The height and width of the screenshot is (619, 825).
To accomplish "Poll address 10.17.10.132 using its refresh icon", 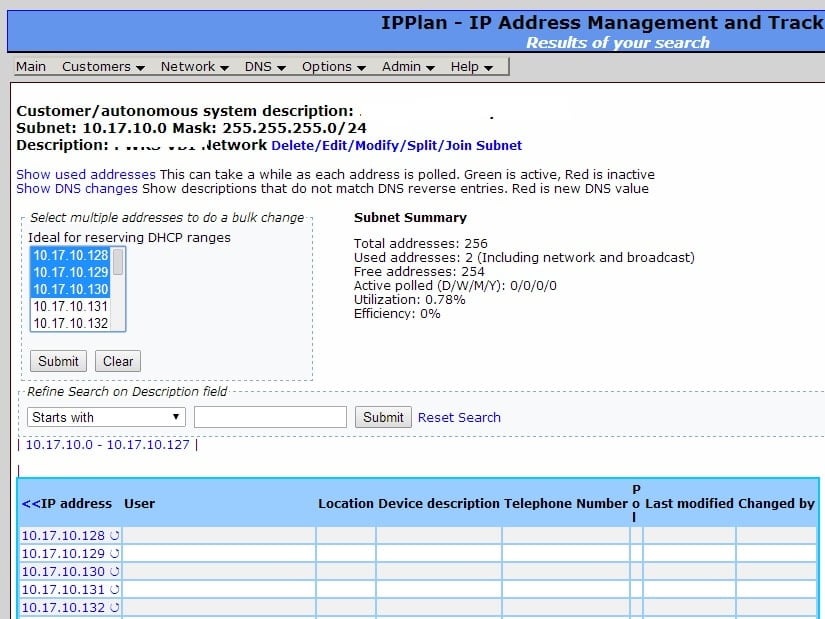I will [x=114, y=607].
